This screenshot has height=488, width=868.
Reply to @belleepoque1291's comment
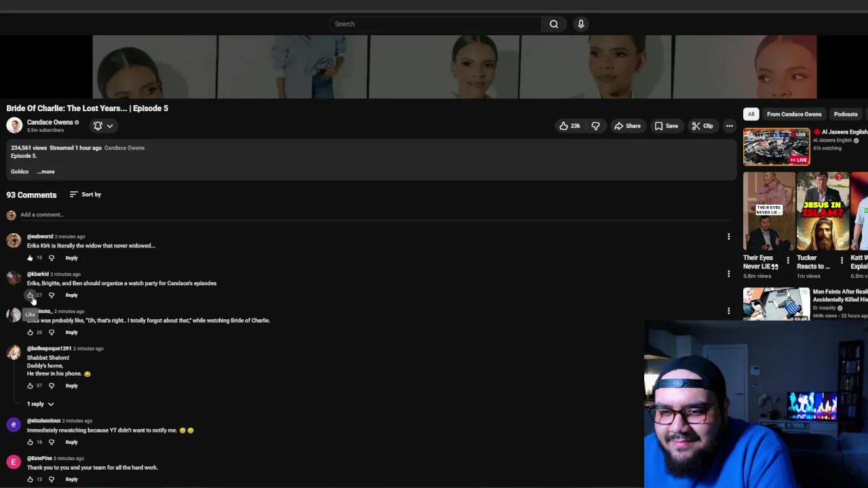point(71,386)
